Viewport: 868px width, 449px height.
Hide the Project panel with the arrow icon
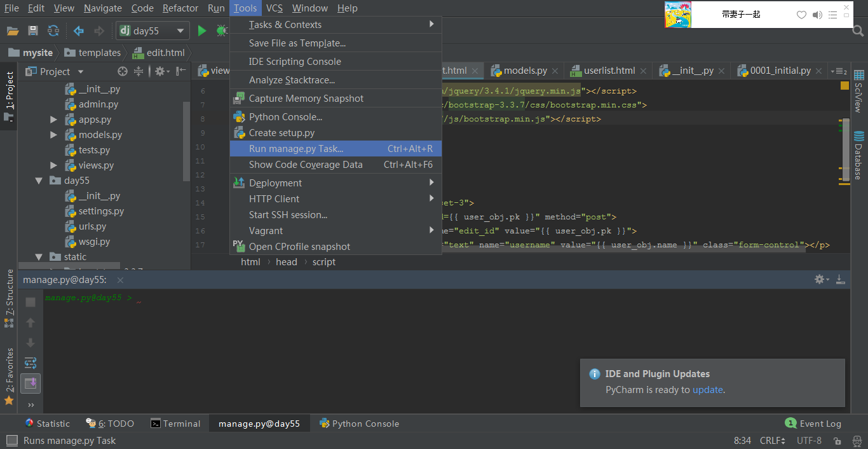(181, 71)
